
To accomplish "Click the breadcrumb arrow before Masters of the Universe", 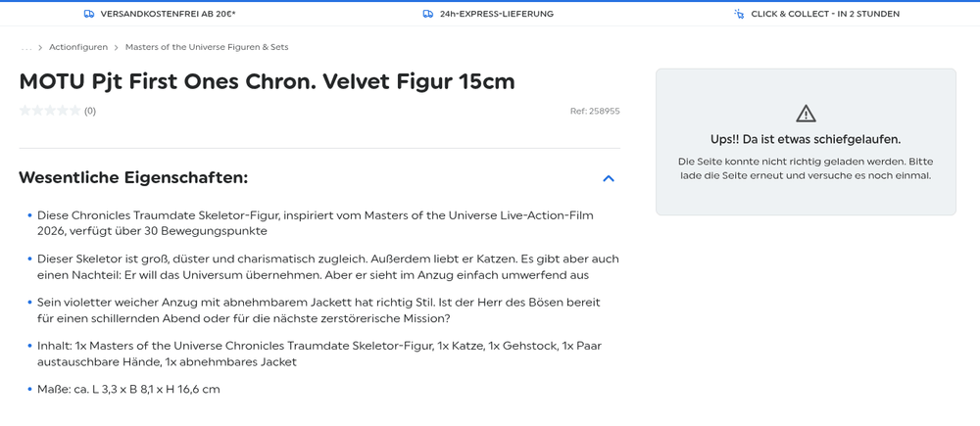I will pyautogui.click(x=117, y=47).
